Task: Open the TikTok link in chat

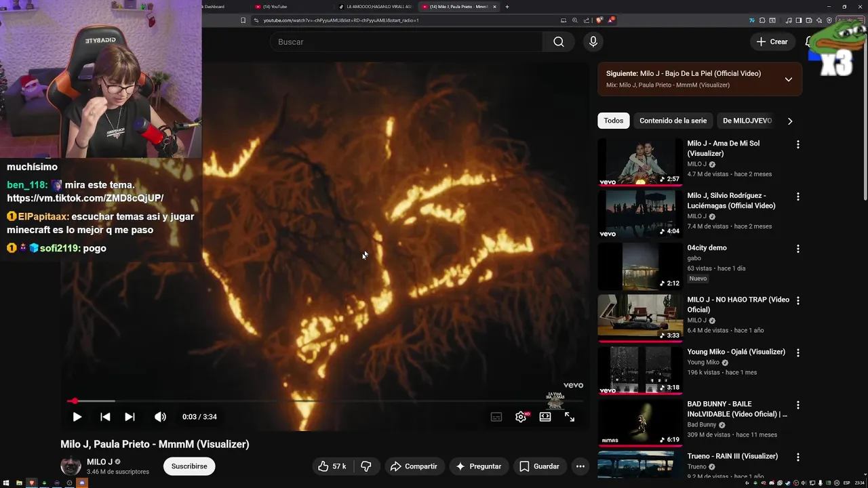Action: (85, 198)
